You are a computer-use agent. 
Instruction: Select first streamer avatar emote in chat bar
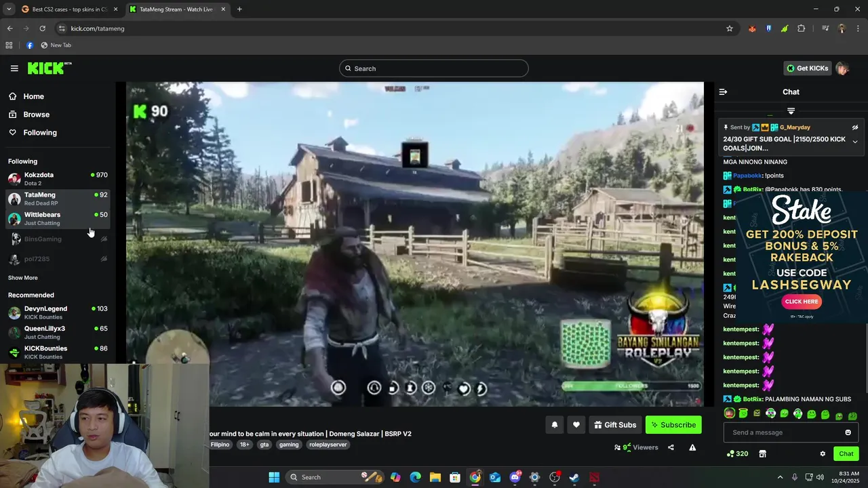[730, 413]
